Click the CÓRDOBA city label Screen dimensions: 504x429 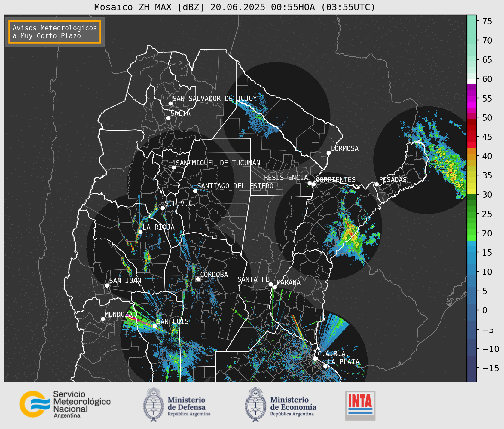214,275
